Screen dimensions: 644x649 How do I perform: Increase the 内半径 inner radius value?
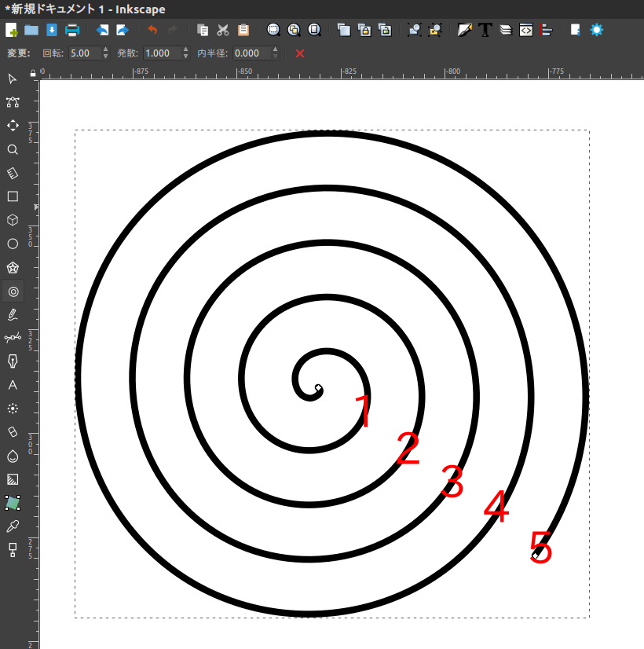point(275,49)
